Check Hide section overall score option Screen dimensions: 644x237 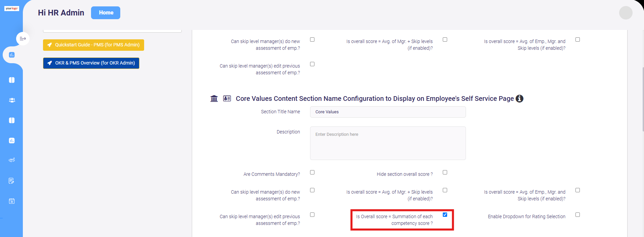(x=445, y=172)
